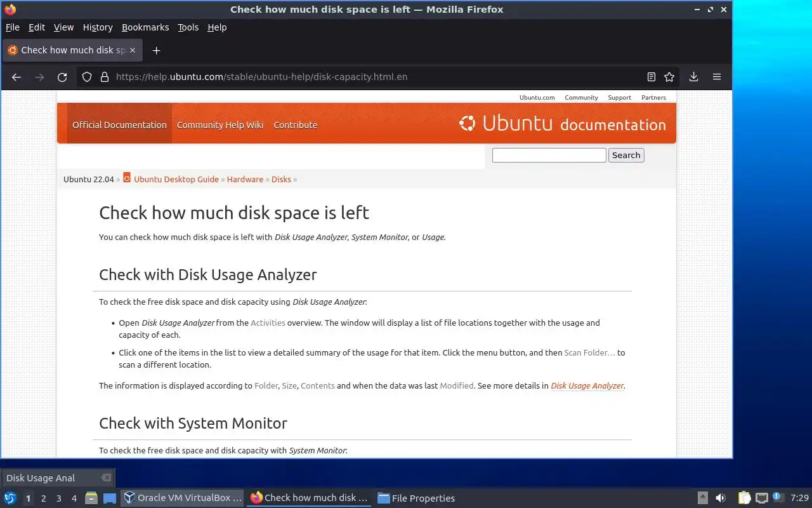
Task: Open Ubuntu Desktop Guide breadcrumb link
Action: tap(176, 179)
